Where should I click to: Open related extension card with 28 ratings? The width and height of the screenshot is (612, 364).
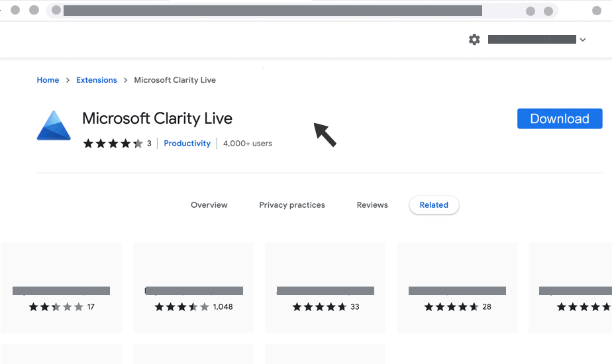pyautogui.click(x=458, y=287)
